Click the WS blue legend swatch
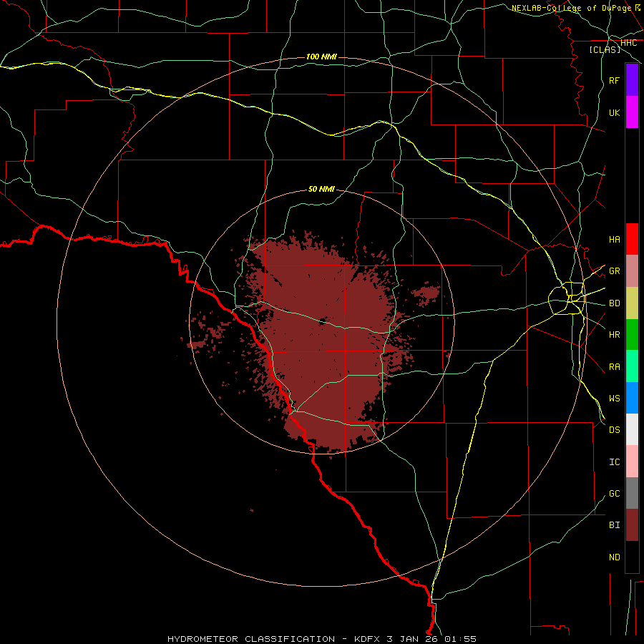The width and height of the screenshot is (644, 644). click(632, 398)
